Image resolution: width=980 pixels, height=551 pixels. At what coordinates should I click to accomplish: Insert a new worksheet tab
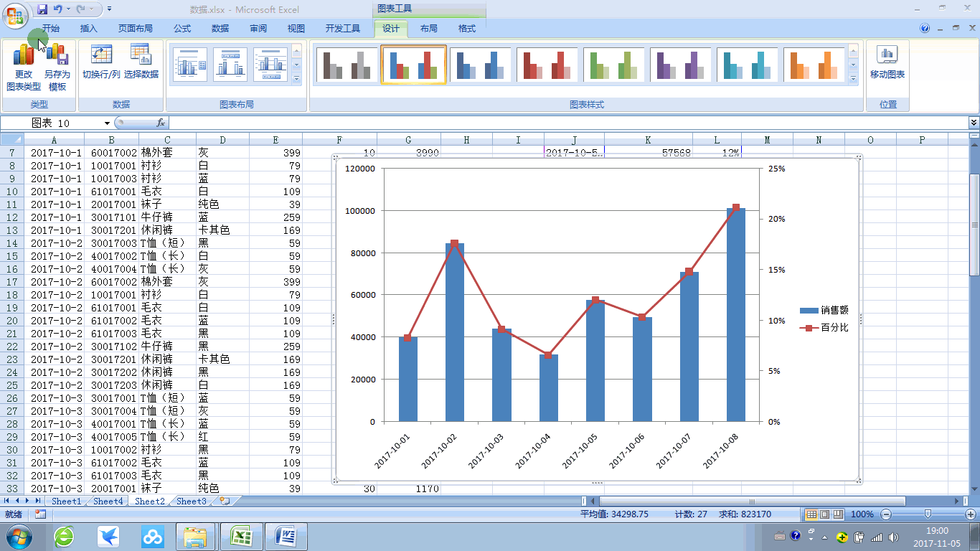click(225, 501)
